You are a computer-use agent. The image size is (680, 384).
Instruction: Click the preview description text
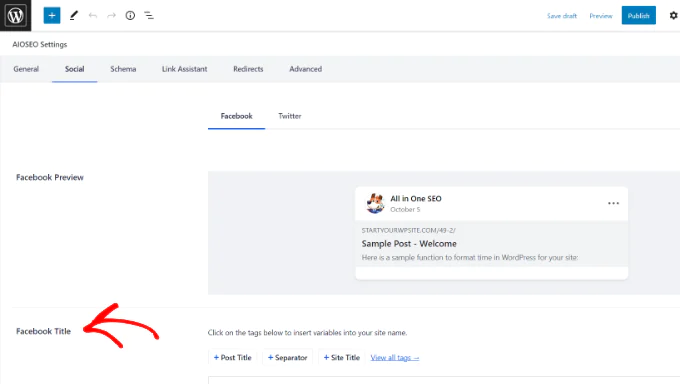tap(470, 258)
